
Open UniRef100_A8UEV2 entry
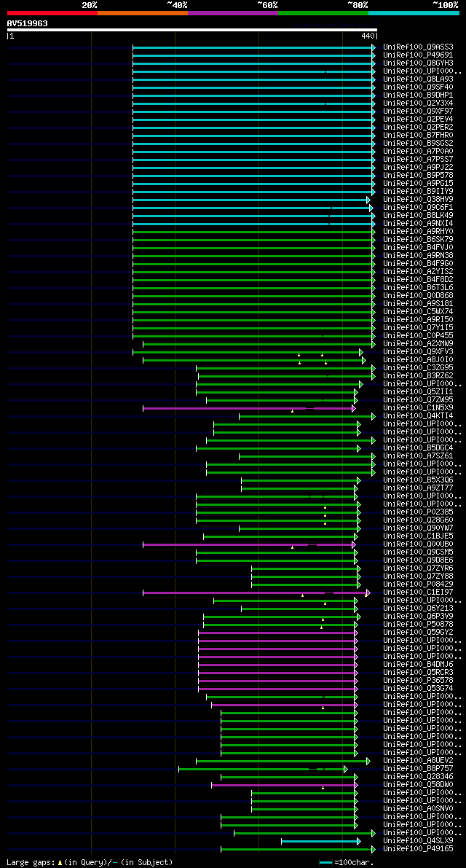point(418,761)
